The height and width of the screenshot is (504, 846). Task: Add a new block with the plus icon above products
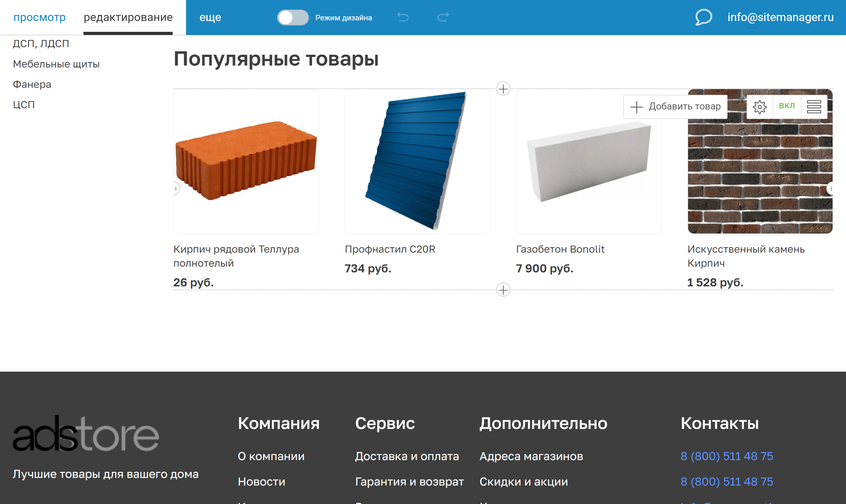503,89
